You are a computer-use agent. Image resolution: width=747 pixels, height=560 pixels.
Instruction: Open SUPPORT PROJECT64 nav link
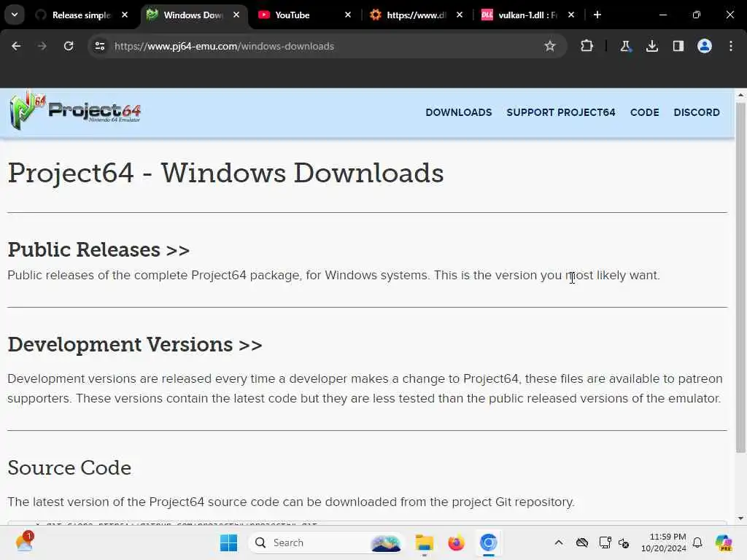point(561,112)
